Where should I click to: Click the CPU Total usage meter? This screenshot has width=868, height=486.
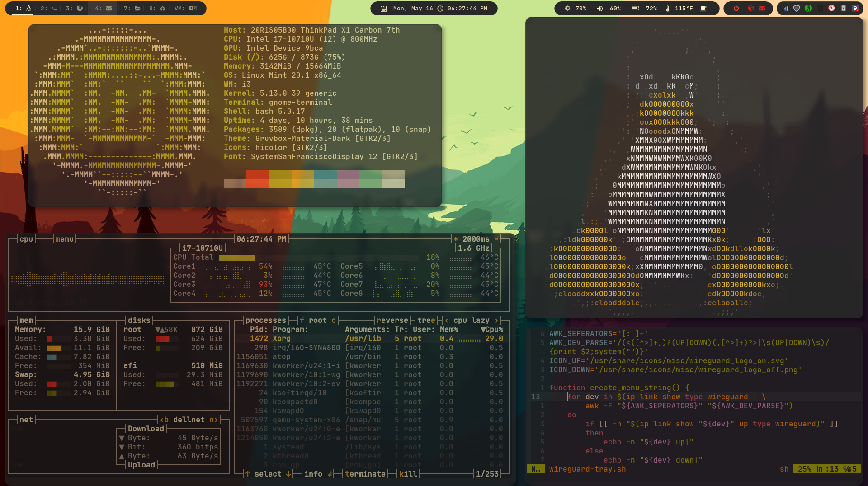(x=237, y=257)
